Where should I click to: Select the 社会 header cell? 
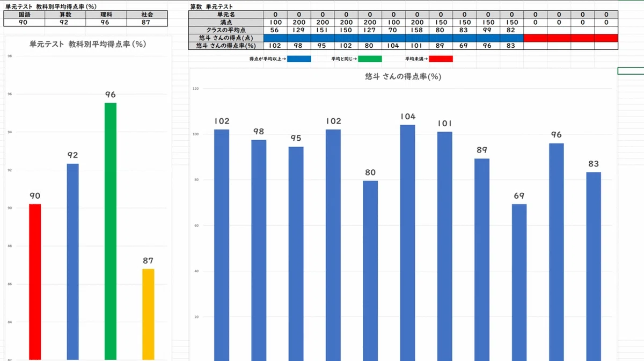point(147,15)
